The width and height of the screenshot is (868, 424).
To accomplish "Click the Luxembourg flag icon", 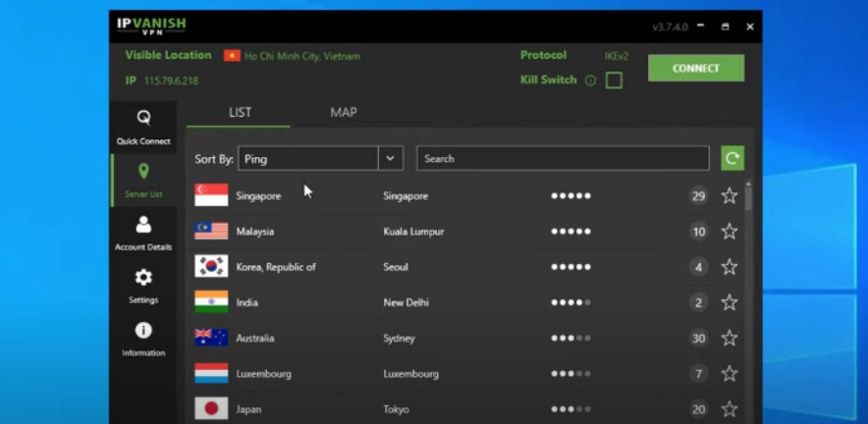I will (211, 373).
